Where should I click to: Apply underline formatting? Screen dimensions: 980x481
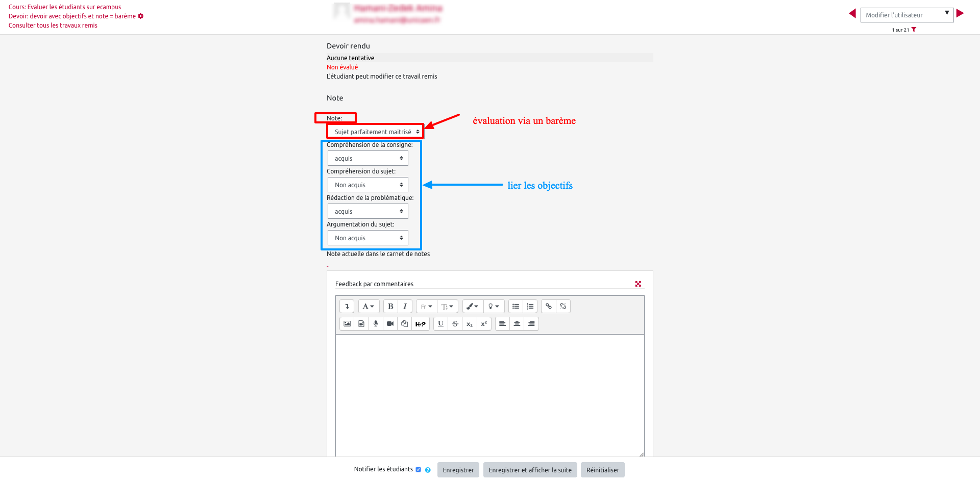click(440, 324)
